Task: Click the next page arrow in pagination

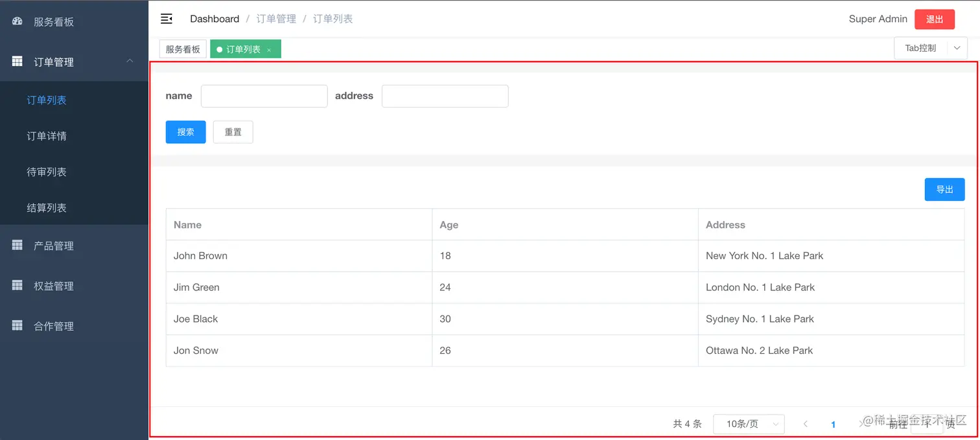Action: pos(862,424)
